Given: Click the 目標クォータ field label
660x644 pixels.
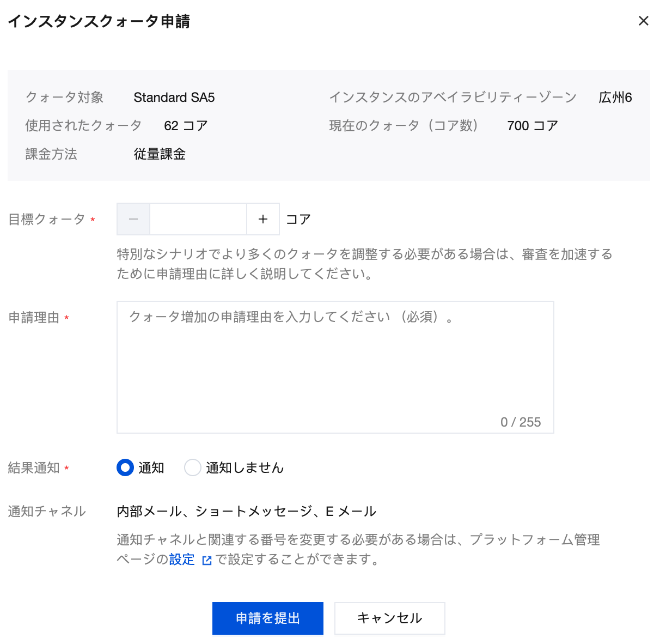Looking at the screenshot, I should pyautogui.click(x=47, y=219).
